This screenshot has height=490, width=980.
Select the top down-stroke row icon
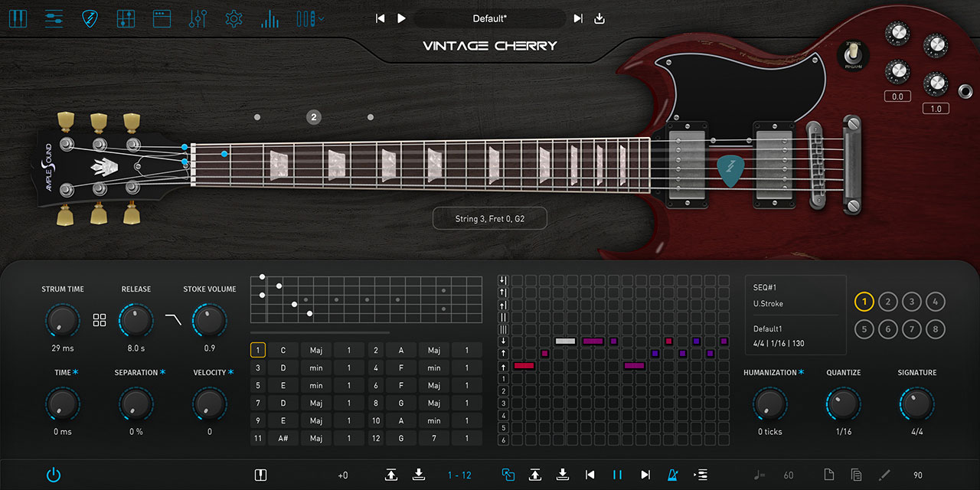coord(503,280)
